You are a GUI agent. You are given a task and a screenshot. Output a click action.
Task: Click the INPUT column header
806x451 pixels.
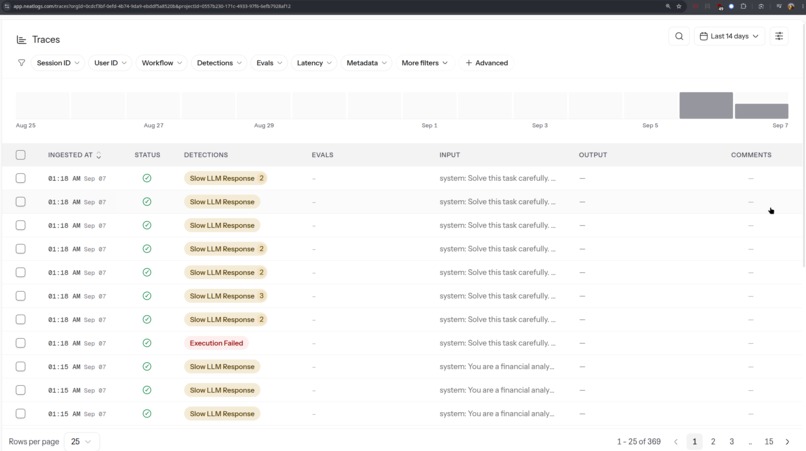point(450,155)
